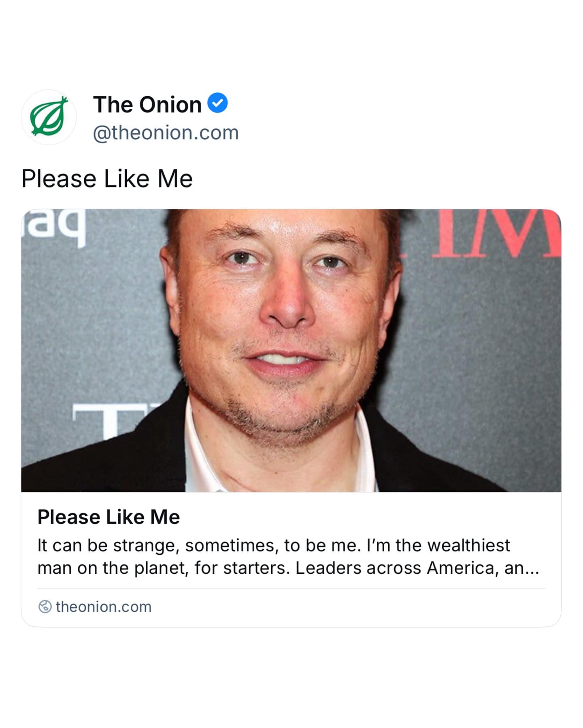Click the divider line above the domain
Screen dimensions: 583x728
click(291, 588)
